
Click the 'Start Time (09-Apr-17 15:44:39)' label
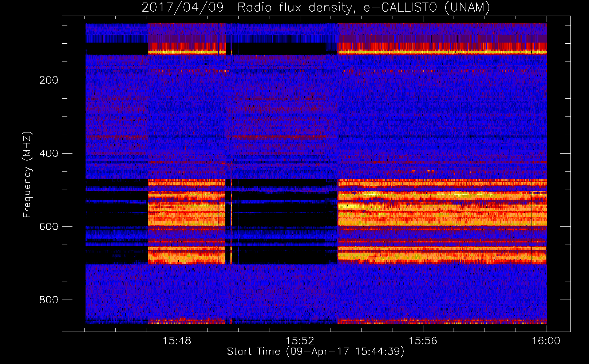316,352
